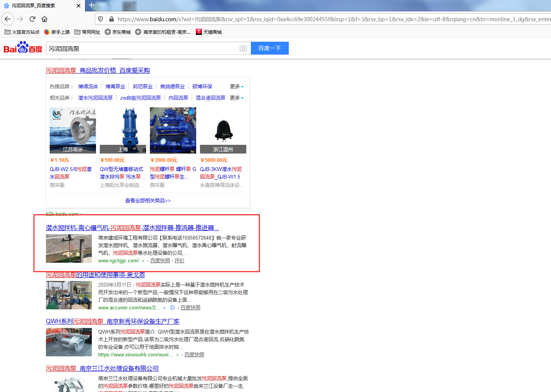Open QWH系列污泥回流泵 南京新秀 result
The width and height of the screenshot is (551, 392).
pos(113,321)
